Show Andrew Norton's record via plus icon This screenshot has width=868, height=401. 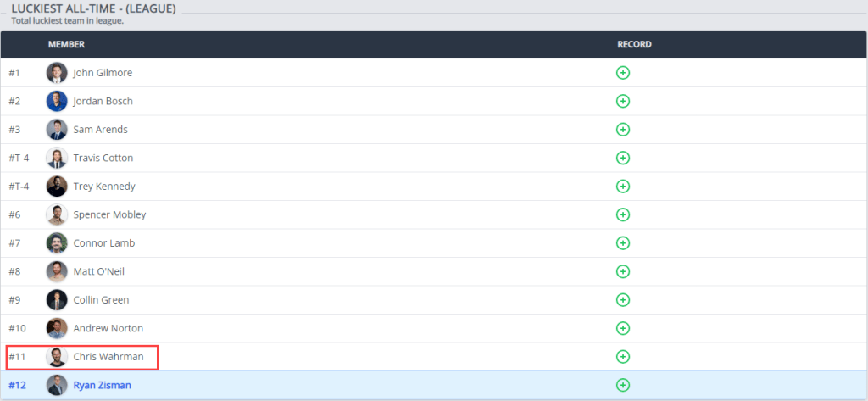click(x=623, y=328)
